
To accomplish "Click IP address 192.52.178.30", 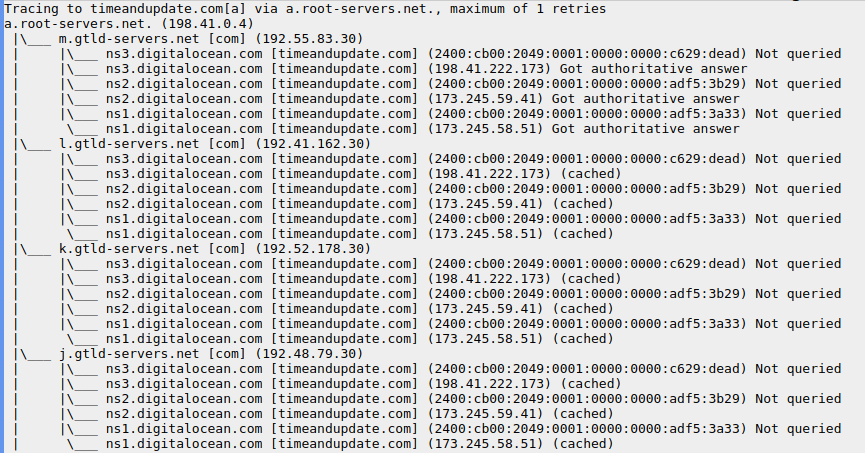I will tap(313, 248).
